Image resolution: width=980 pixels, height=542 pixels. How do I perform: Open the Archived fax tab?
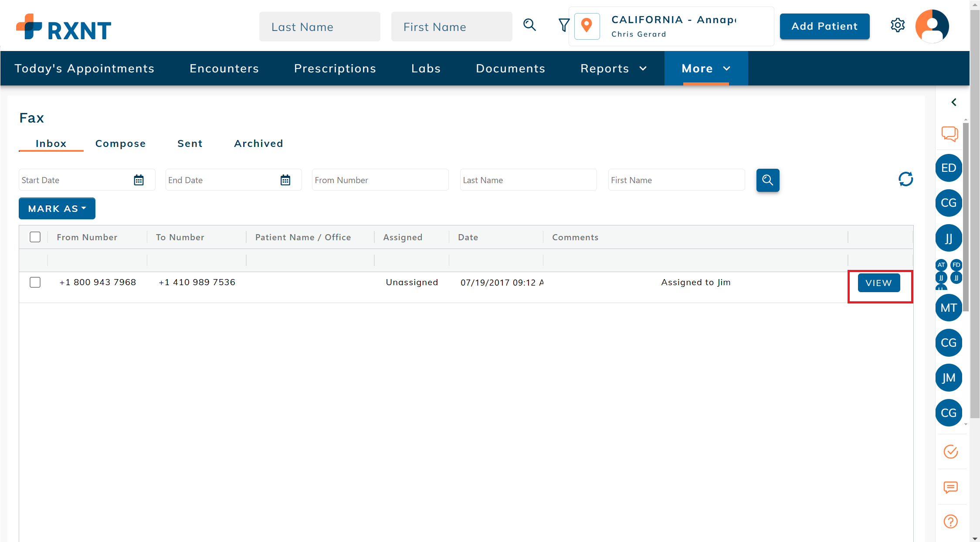[258, 143]
